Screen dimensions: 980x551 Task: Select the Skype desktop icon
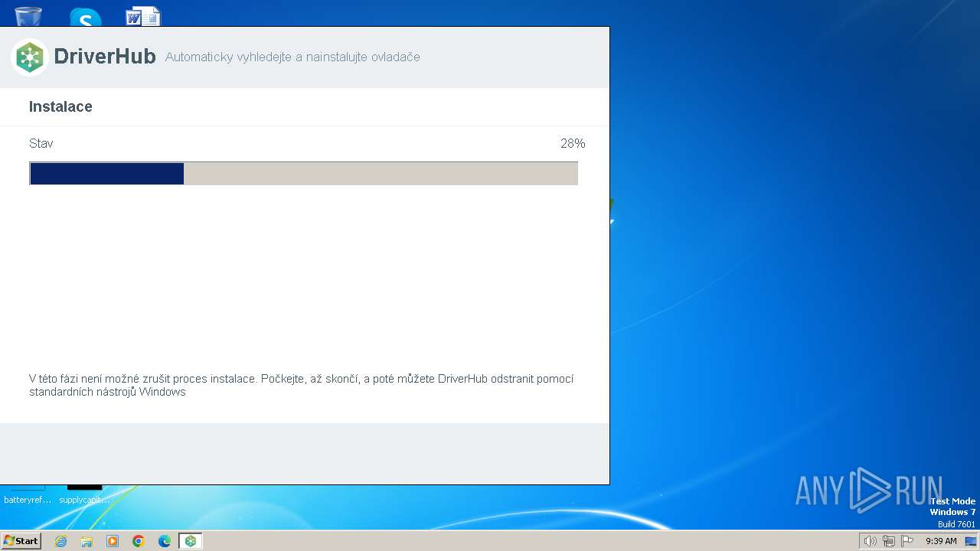(x=85, y=17)
